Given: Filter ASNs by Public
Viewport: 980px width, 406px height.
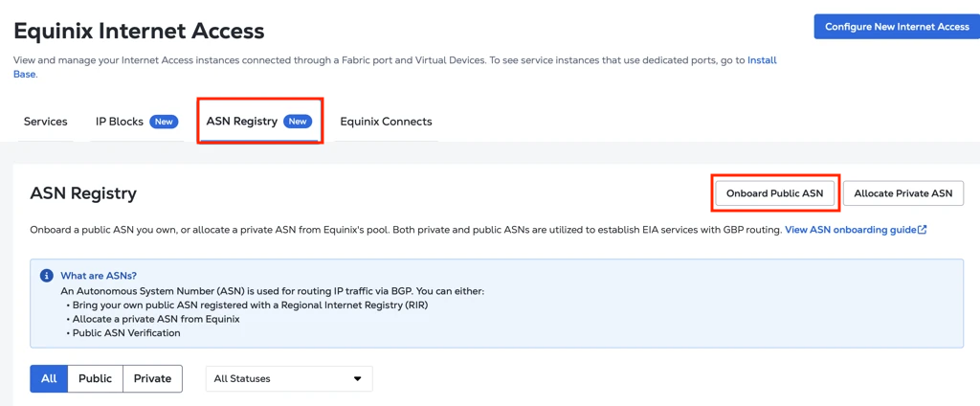Looking at the screenshot, I should pos(95,378).
